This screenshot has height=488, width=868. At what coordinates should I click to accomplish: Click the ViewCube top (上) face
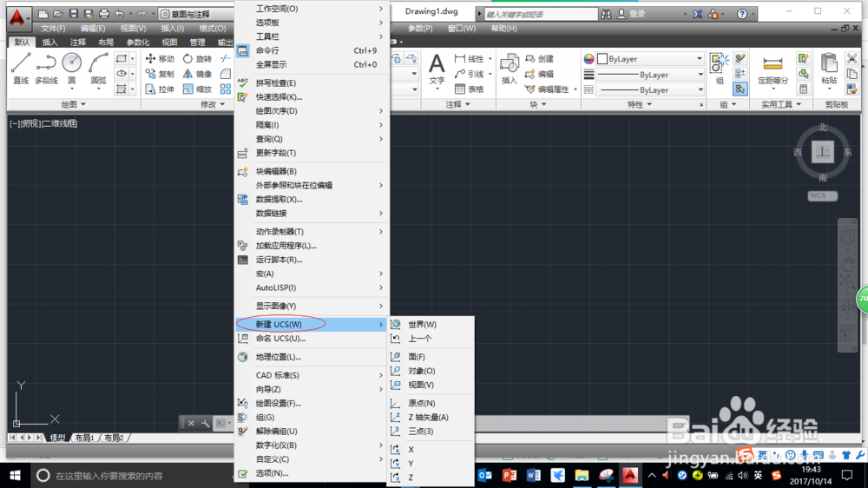coord(823,152)
